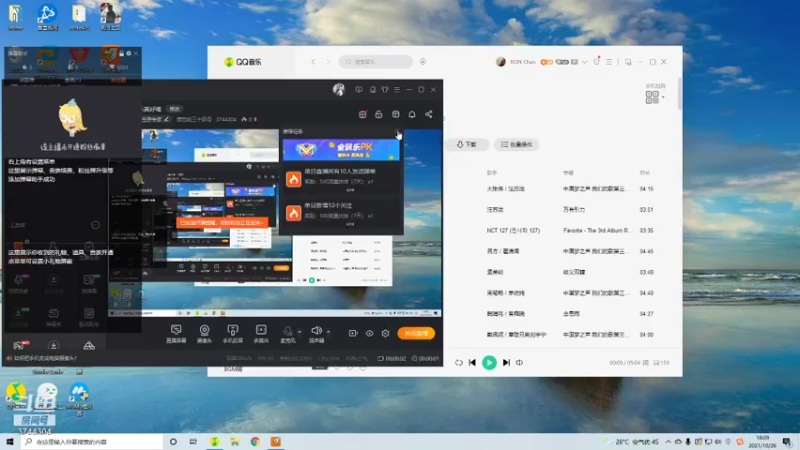Play current song in QQ Music
This screenshot has height=450, width=800.
(x=489, y=363)
